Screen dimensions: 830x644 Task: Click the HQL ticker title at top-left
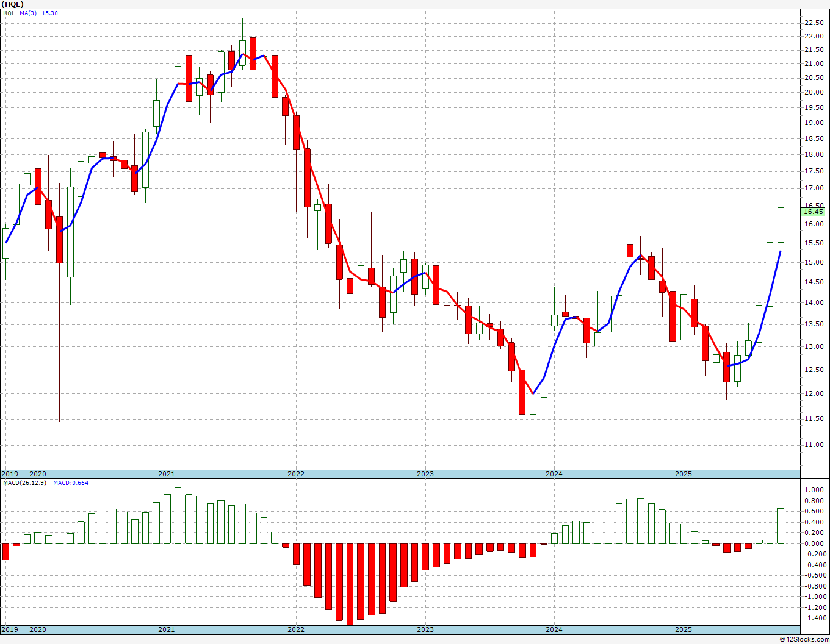click(13, 4)
